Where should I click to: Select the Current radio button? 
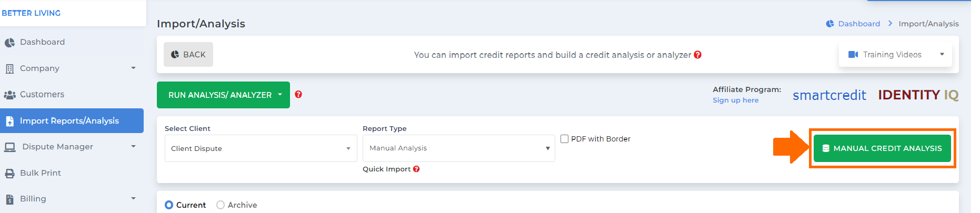169,205
